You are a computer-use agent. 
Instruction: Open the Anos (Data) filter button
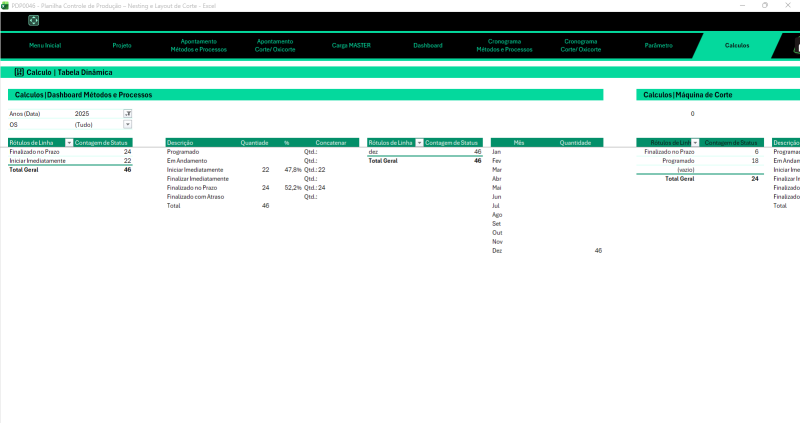point(127,114)
